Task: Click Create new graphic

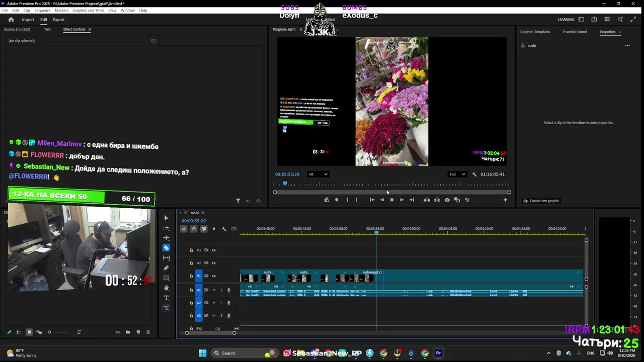Action: [541, 201]
